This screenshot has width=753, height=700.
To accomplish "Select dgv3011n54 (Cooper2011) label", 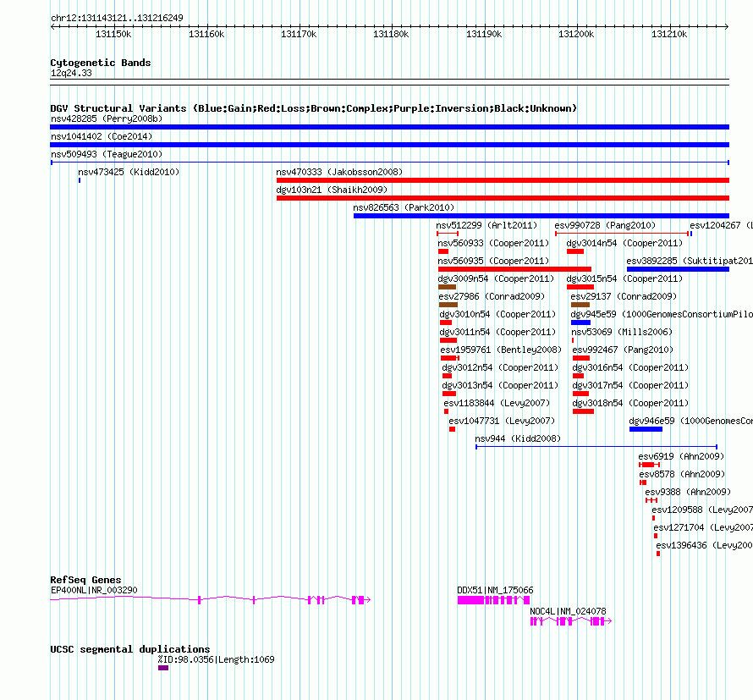I will click(497, 332).
